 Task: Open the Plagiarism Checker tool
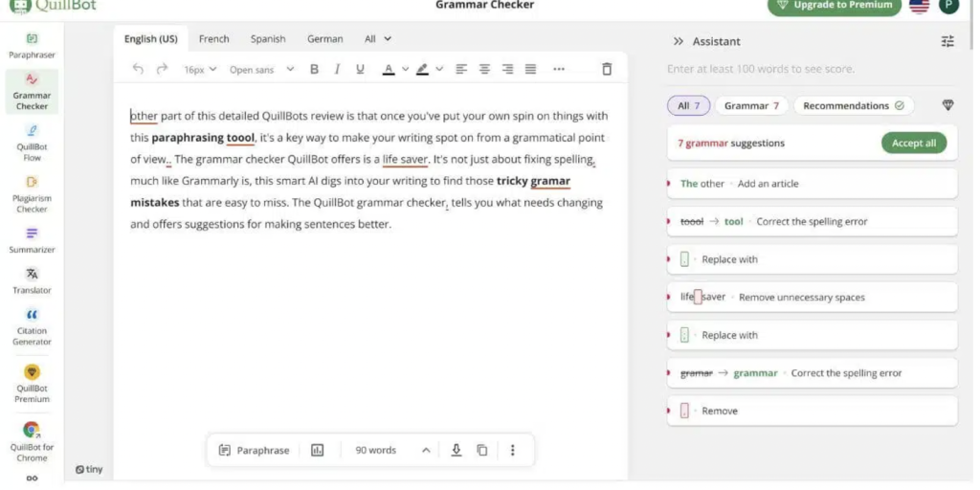tap(32, 193)
